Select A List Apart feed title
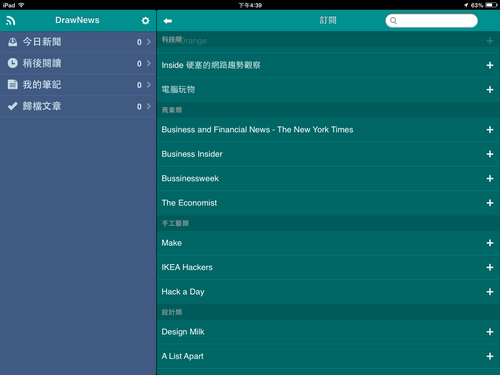 point(183,356)
